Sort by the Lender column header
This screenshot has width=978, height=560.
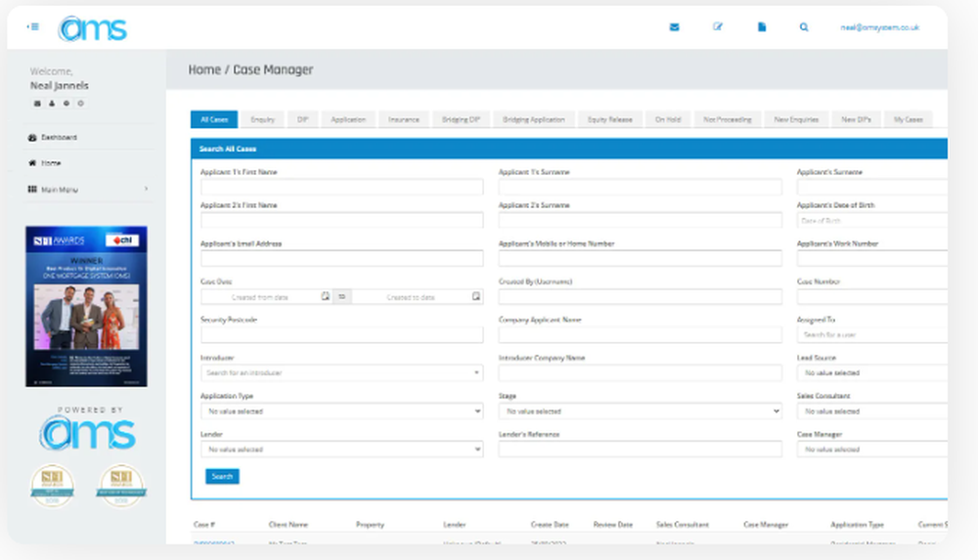[454, 525]
